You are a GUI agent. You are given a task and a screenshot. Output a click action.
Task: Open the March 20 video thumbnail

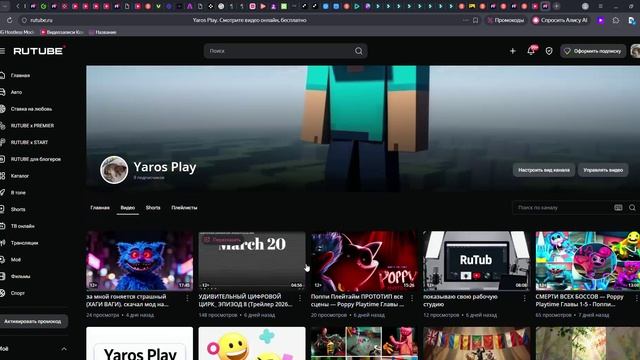pos(252,261)
